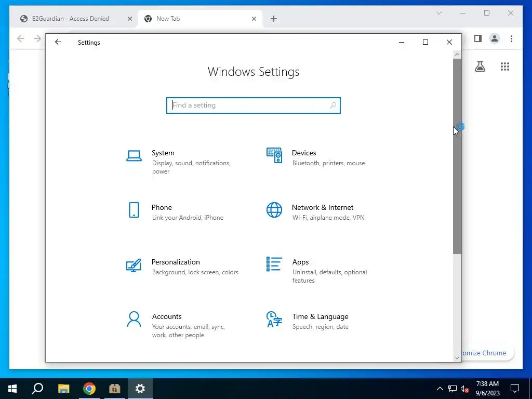Click the muted volume tray icon
The width and height of the screenshot is (532, 399).
(465, 389)
